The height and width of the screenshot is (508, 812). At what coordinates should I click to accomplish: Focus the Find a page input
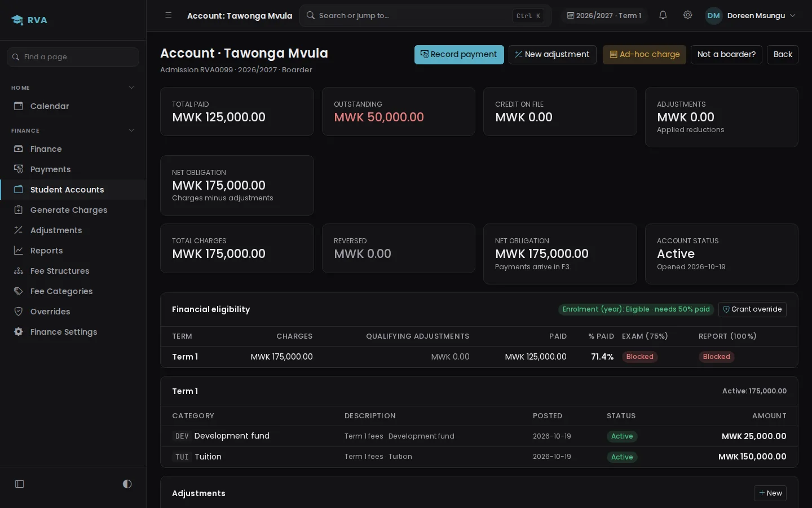coord(73,57)
